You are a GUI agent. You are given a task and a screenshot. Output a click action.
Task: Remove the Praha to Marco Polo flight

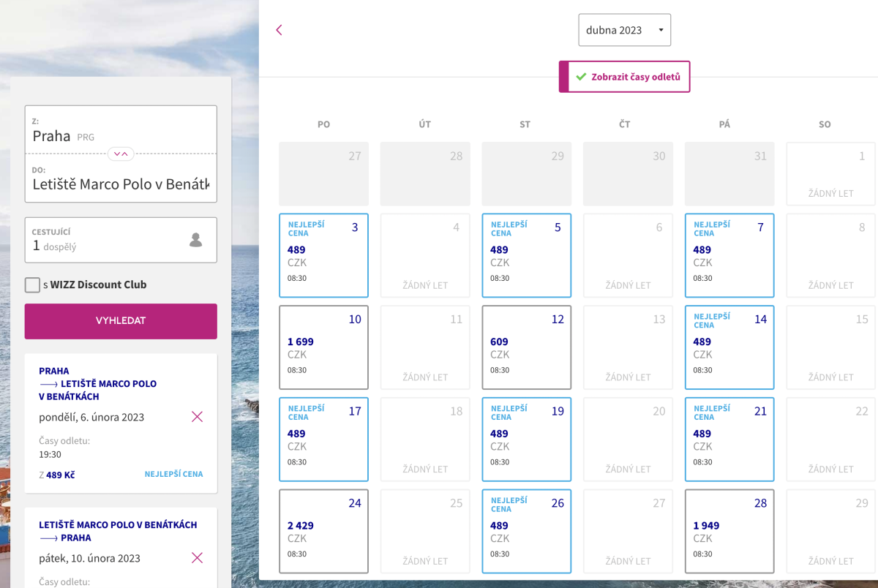(x=197, y=417)
